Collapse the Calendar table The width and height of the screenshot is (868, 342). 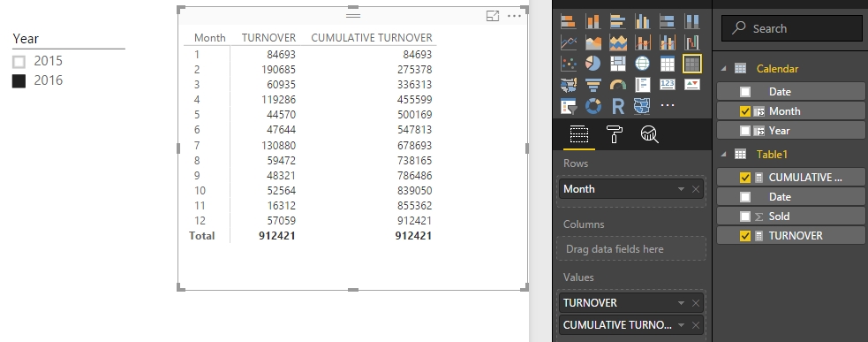click(x=723, y=68)
